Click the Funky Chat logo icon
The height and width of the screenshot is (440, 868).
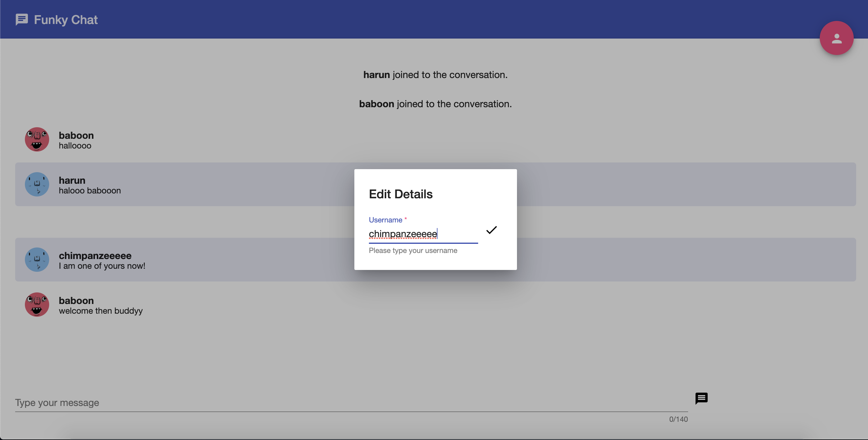click(x=22, y=19)
